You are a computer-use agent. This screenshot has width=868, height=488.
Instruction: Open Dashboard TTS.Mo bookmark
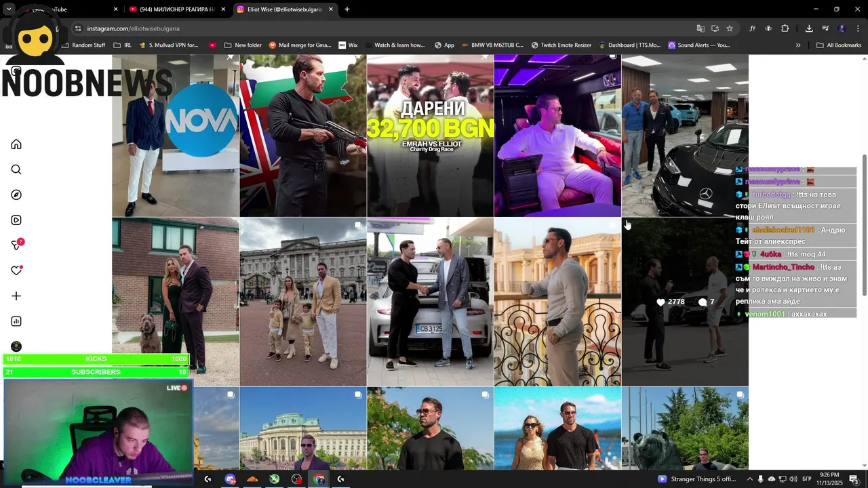point(629,45)
